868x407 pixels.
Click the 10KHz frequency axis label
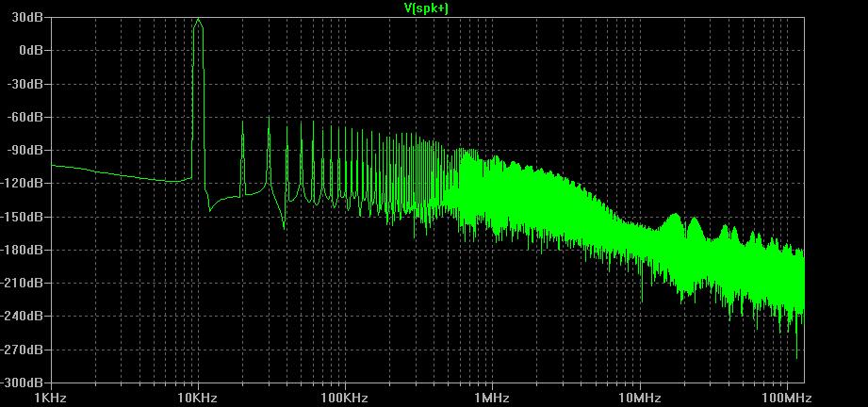click(x=198, y=399)
